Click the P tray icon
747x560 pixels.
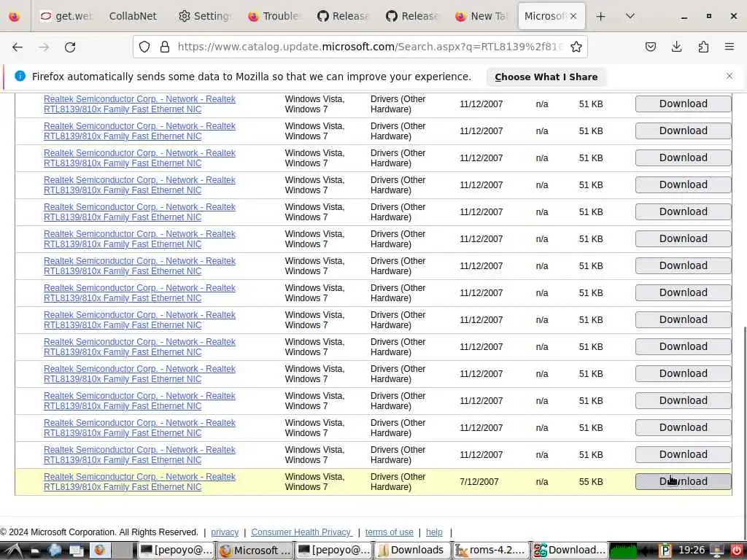[x=665, y=551]
